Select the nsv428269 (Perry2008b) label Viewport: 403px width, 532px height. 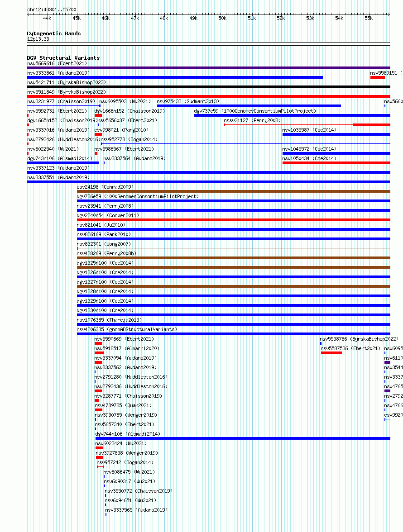pos(106,253)
